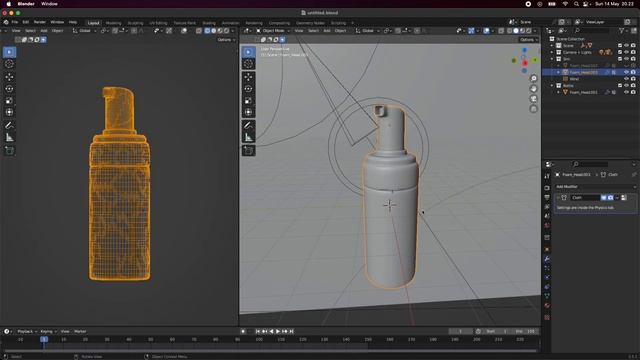
Task: Open the macOS Apple menu
Action: pos(9,4)
